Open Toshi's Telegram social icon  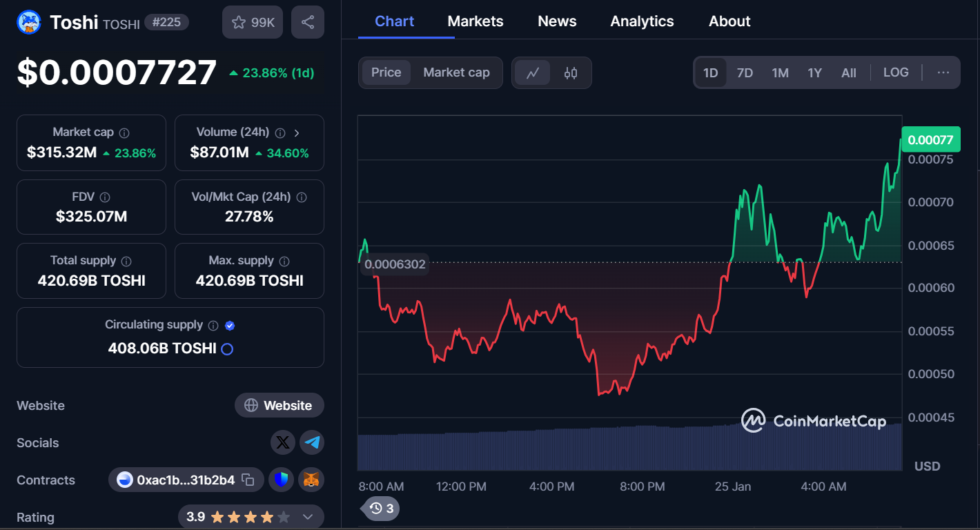[x=312, y=442]
